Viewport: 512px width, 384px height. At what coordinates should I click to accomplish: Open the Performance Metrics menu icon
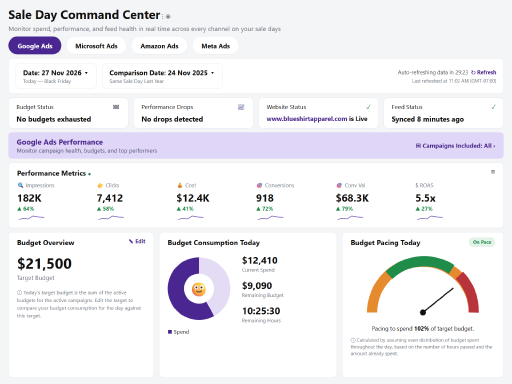click(x=493, y=172)
